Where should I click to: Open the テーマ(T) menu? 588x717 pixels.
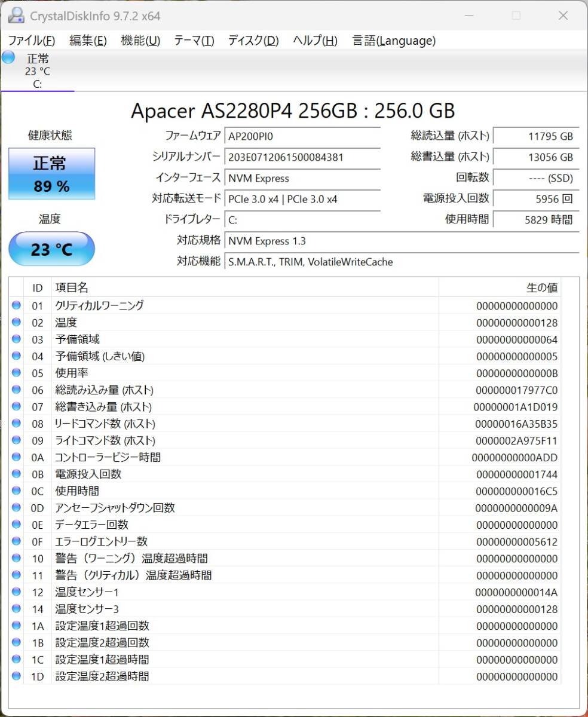click(x=194, y=41)
